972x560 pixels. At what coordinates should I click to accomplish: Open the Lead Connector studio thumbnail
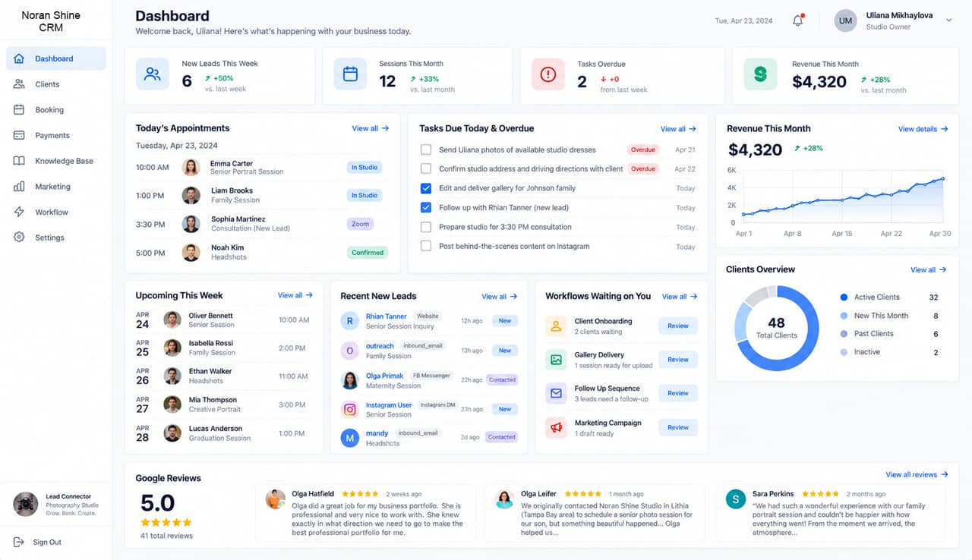tap(26, 504)
